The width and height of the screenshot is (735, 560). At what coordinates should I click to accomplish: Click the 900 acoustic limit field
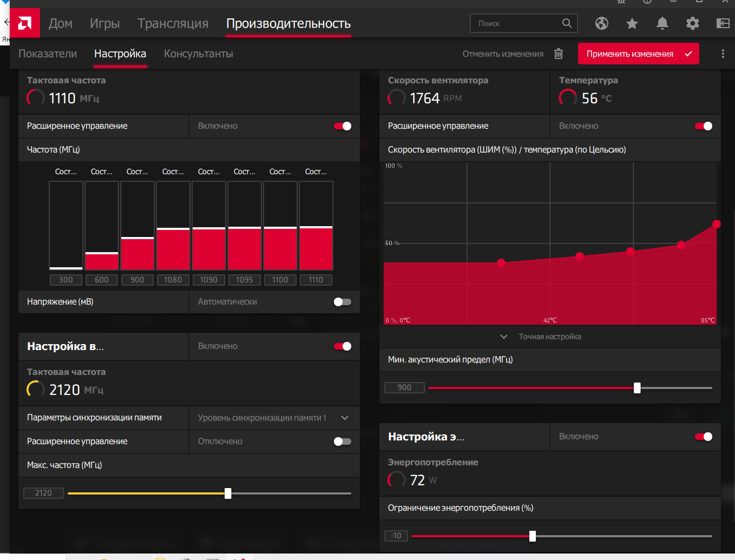(404, 387)
